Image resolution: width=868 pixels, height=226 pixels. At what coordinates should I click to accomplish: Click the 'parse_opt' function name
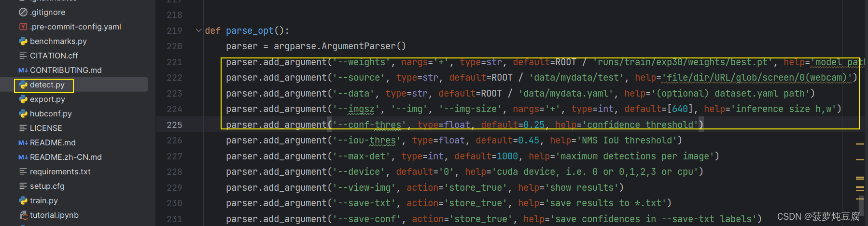pos(250,30)
